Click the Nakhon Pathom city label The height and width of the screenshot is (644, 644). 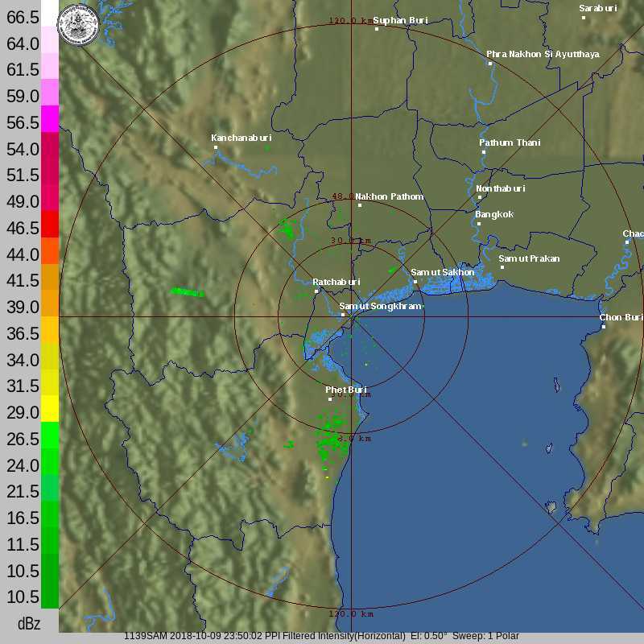click(389, 196)
